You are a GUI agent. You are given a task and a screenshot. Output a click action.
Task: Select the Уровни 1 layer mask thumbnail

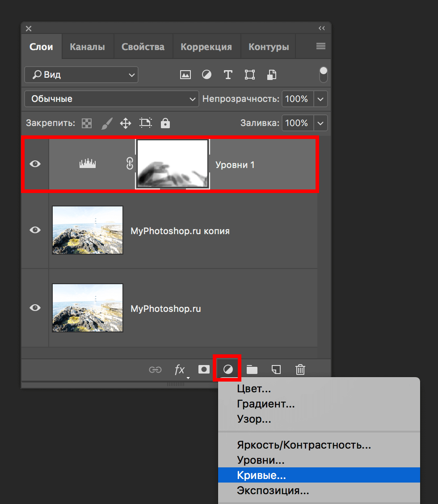click(173, 164)
